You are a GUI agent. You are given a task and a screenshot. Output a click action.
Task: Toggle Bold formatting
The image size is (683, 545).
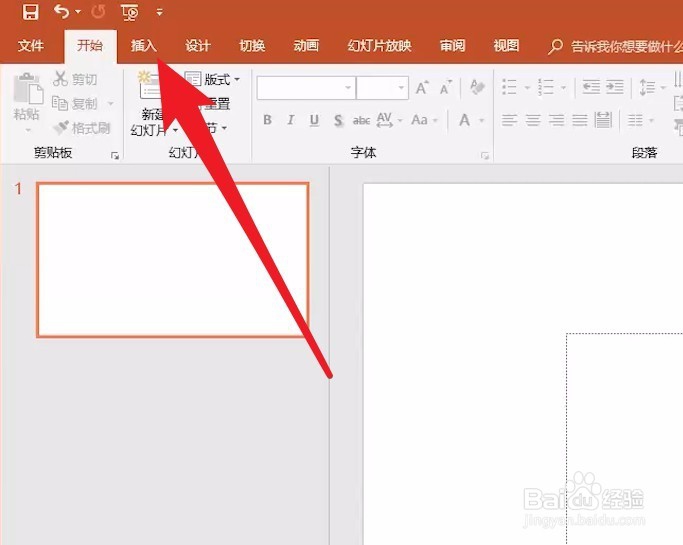(x=267, y=119)
